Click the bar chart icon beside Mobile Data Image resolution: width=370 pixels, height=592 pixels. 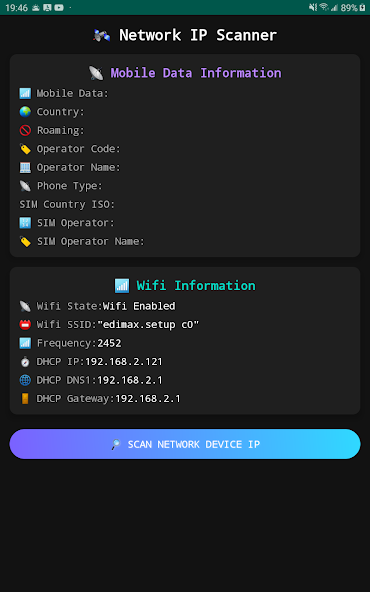25,93
